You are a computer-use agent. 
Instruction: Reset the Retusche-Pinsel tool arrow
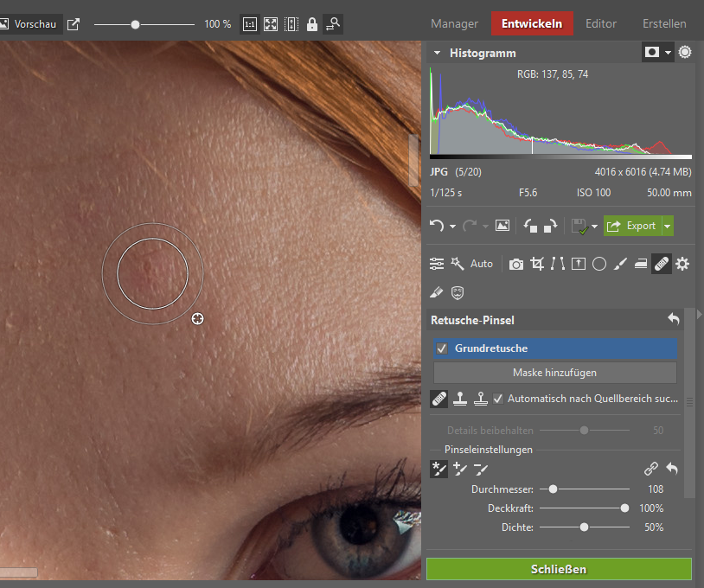pos(674,319)
